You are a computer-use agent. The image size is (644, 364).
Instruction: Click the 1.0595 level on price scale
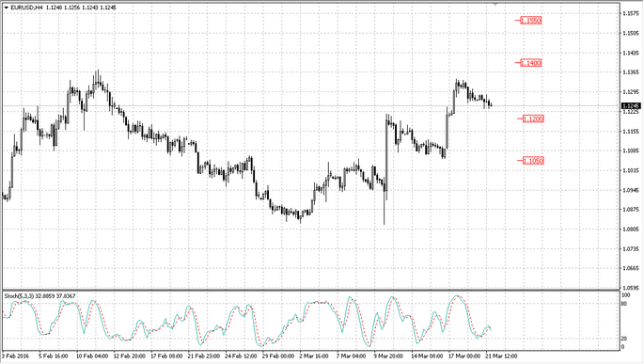click(x=631, y=288)
